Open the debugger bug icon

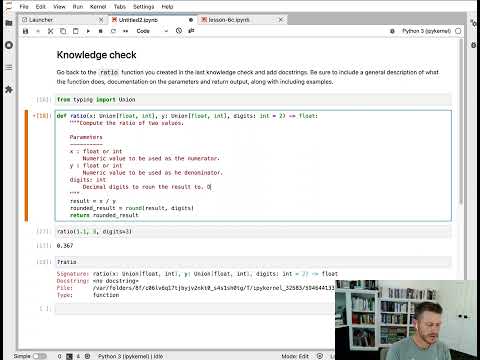click(x=392, y=31)
